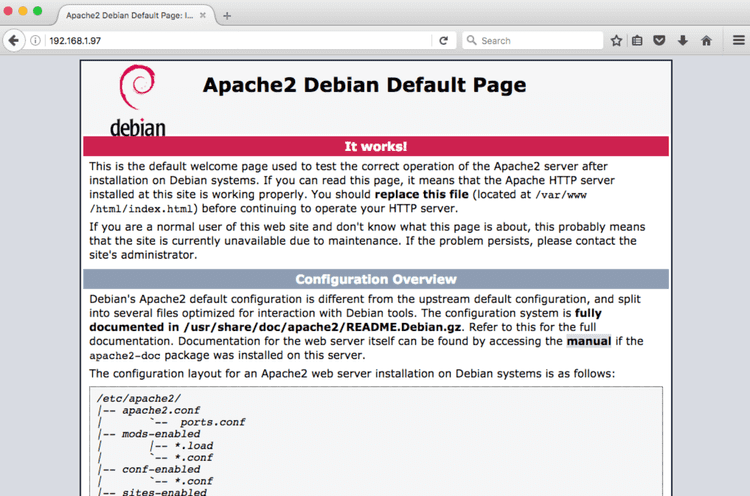
Task: Go back with the browser back arrow
Action: pyautogui.click(x=13, y=41)
